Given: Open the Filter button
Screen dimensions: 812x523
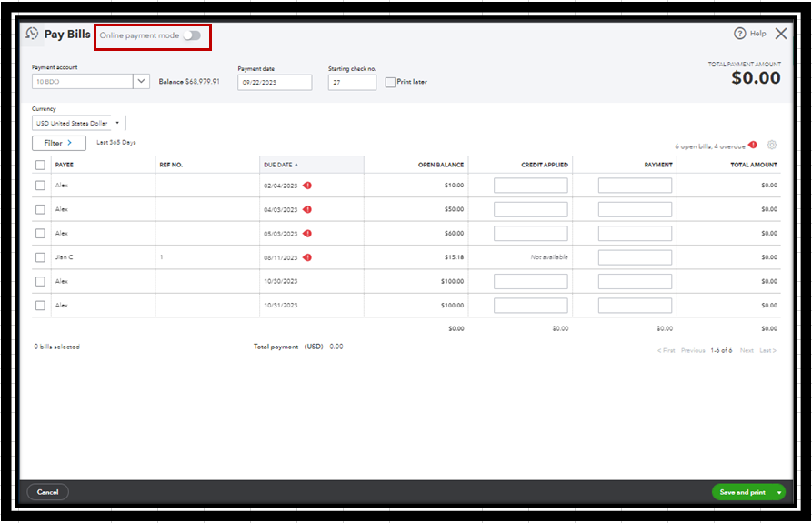Looking at the screenshot, I should (x=58, y=143).
